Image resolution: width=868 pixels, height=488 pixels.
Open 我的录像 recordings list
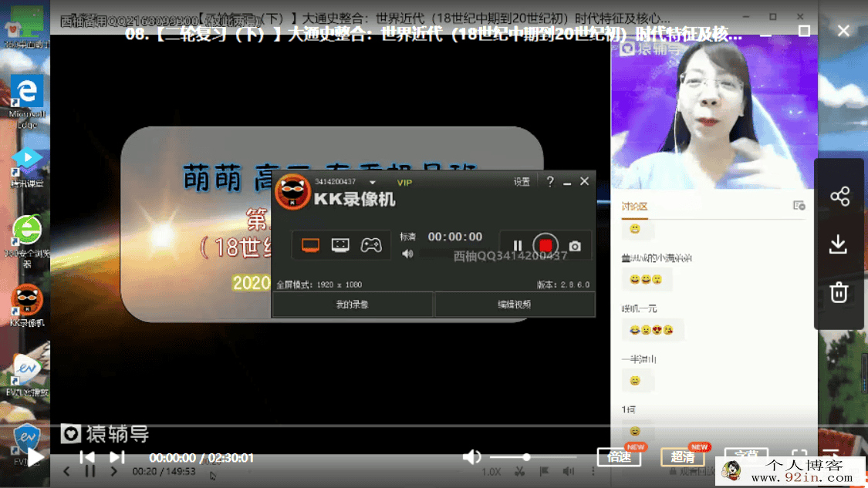coord(352,305)
